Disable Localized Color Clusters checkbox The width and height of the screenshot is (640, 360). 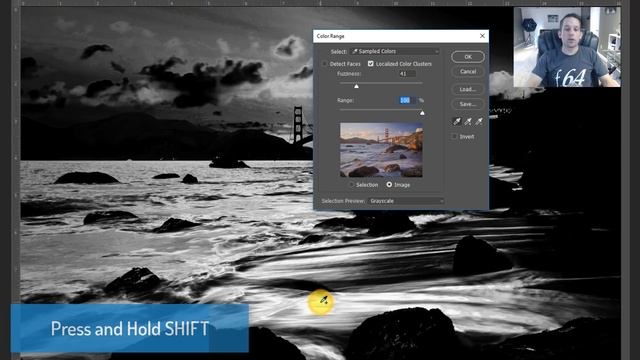(x=371, y=64)
